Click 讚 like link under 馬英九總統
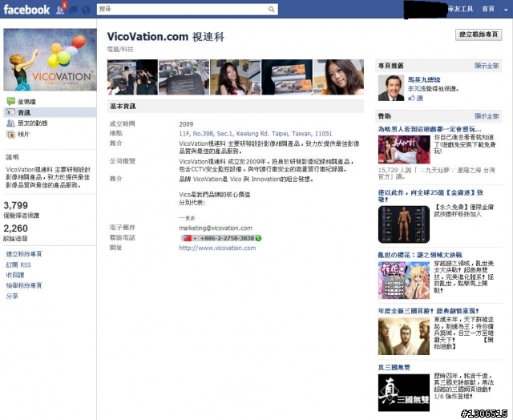 click(419, 98)
